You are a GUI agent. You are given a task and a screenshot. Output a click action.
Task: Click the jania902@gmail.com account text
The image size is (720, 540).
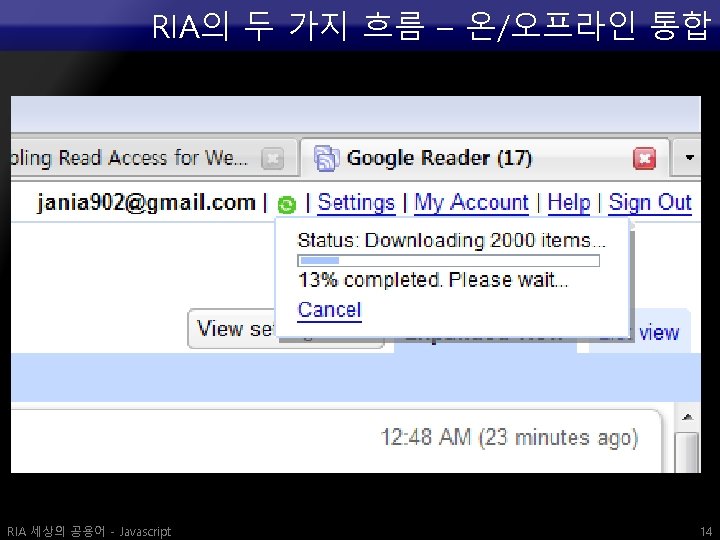[146, 202]
